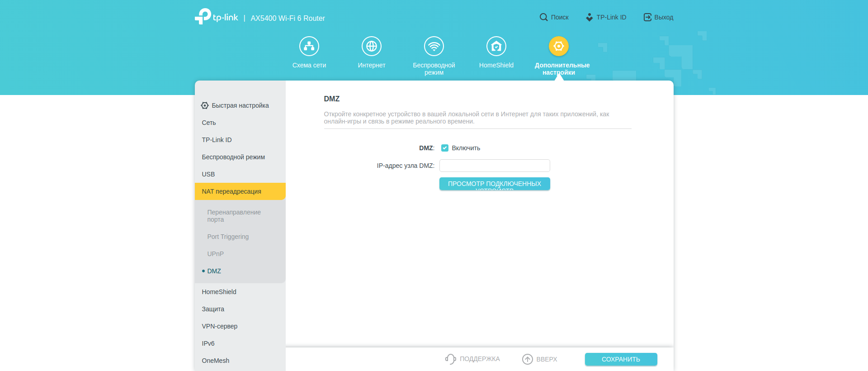Open the HomeShield house icon
The image size is (868, 371).
click(x=496, y=46)
